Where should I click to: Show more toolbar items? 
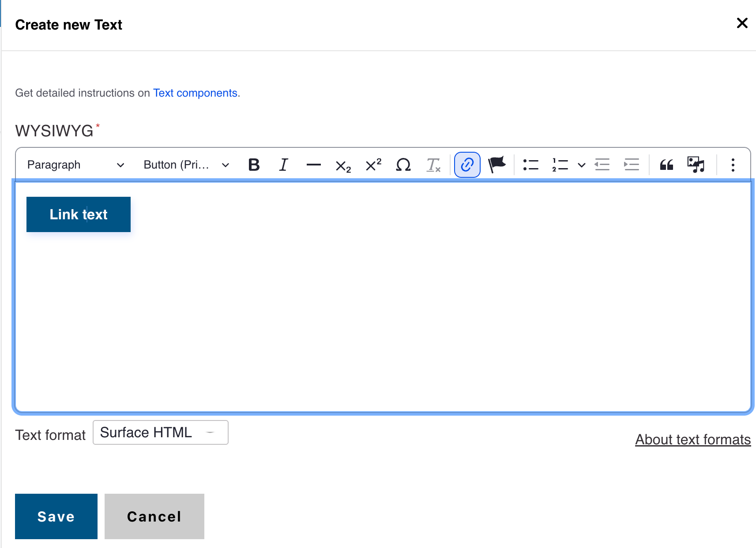tap(733, 165)
